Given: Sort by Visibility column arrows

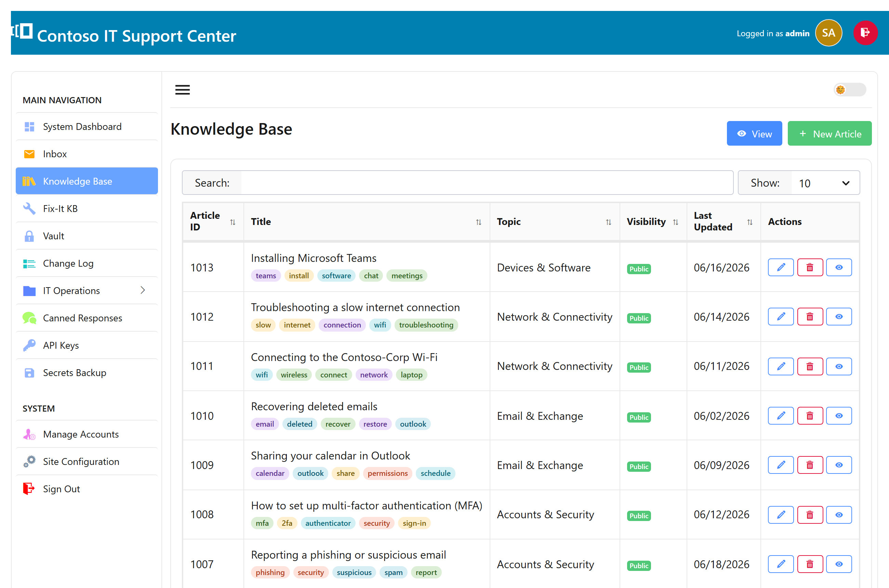Looking at the screenshot, I should pyautogui.click(x=676, y=222).
